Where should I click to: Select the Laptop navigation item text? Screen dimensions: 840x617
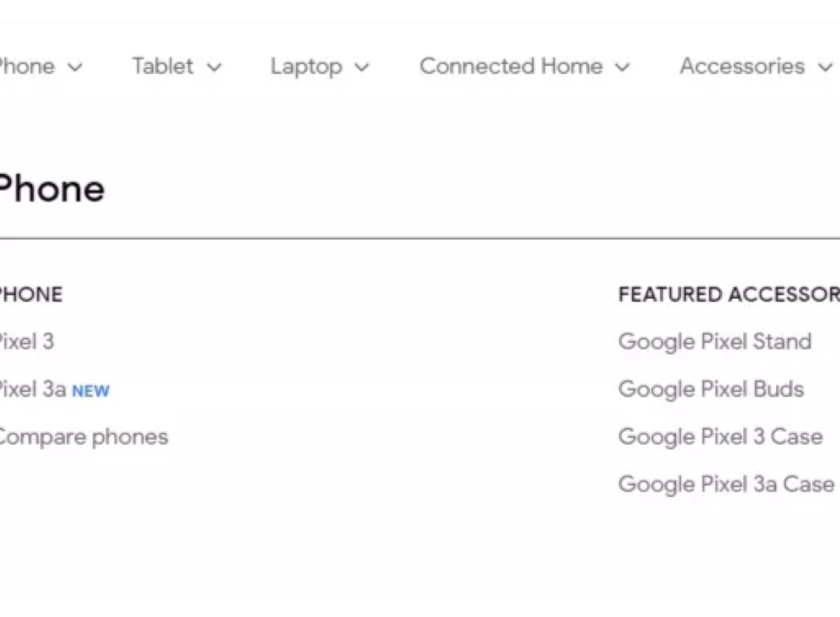306,67
